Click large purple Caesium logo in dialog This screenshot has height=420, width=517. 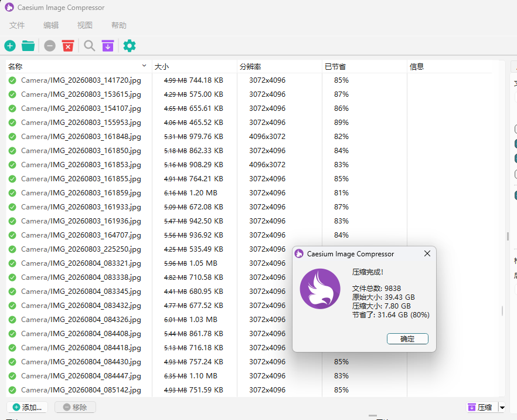tap(320, 289)
